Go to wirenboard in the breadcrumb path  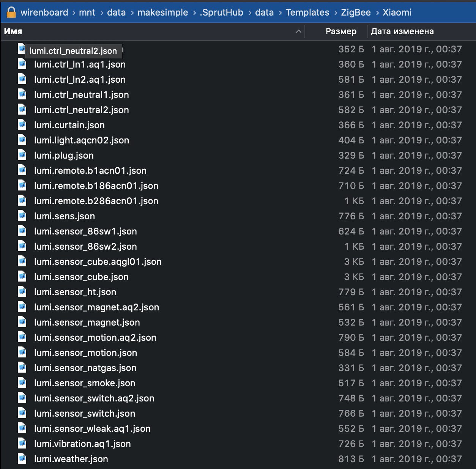pos(44,13)
